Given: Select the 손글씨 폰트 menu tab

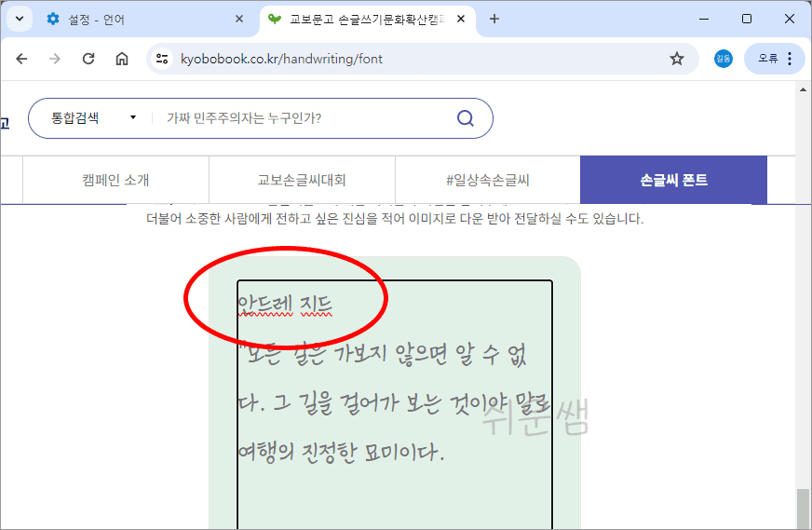Looking at the screenshot, I should (674, 181).
